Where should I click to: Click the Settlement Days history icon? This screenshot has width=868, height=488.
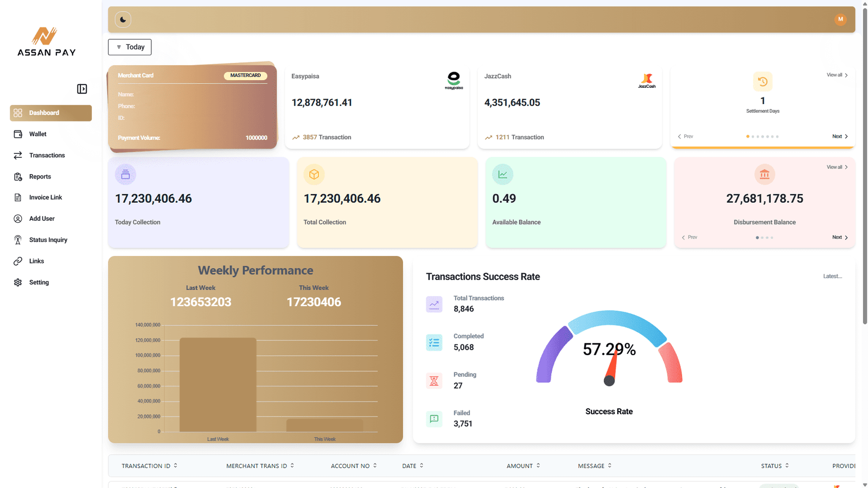point(762,82)
